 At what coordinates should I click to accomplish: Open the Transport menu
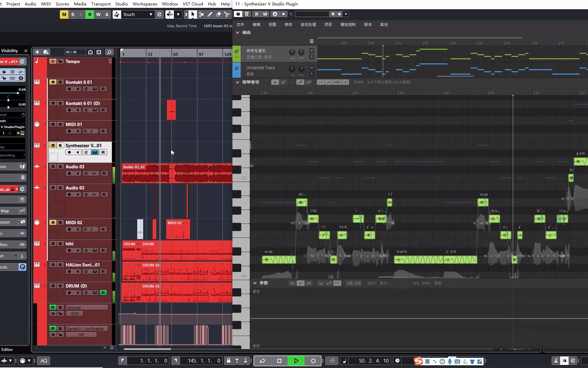pos(101,4)
